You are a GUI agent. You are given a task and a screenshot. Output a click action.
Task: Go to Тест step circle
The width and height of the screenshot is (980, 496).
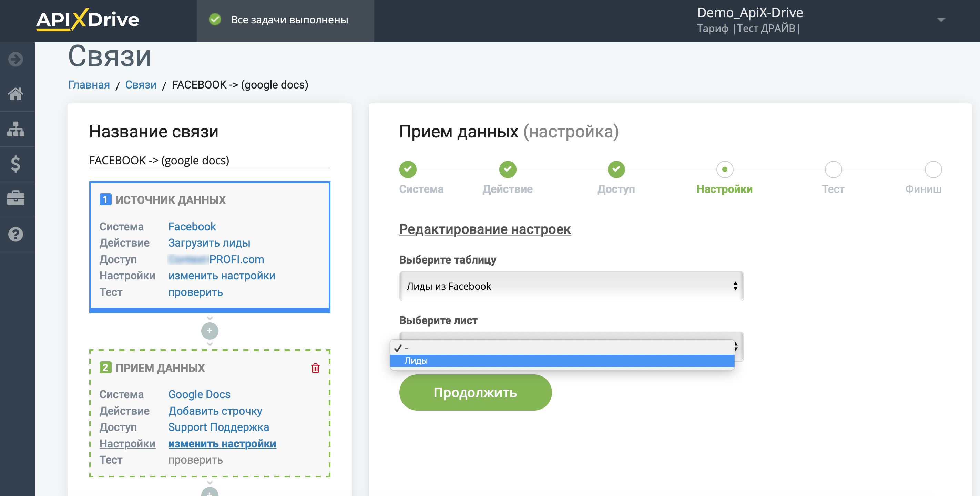(833, 169)
